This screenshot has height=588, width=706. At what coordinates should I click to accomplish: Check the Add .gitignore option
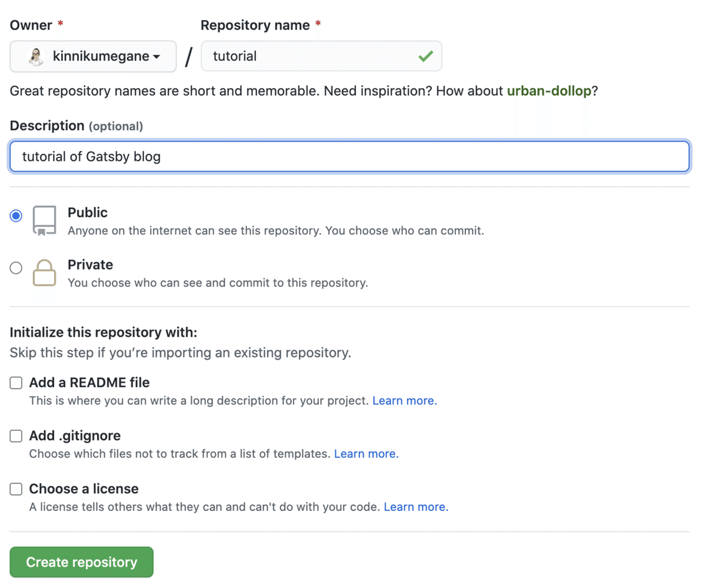coord(16,436)
